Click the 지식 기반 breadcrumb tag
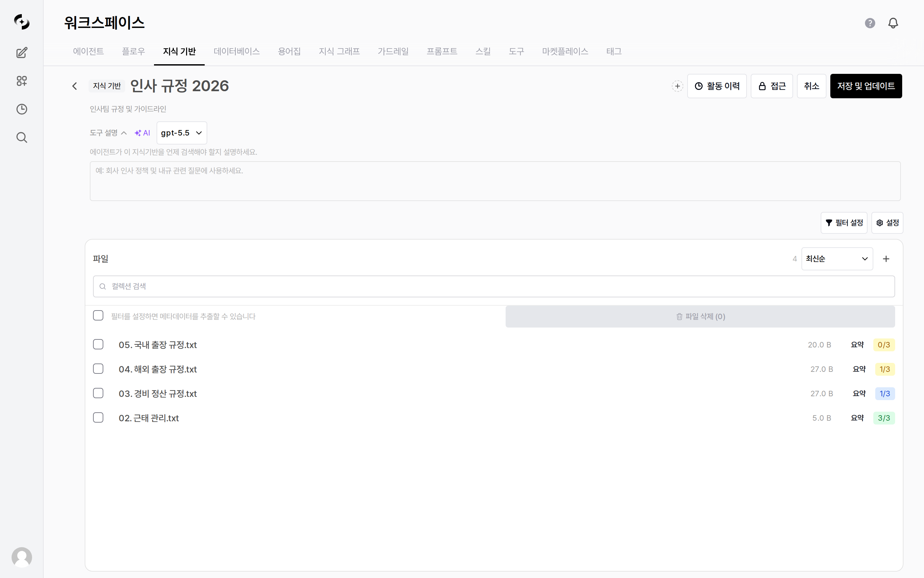The height and width of the screenshot is (578, 924). coord(107,86)
